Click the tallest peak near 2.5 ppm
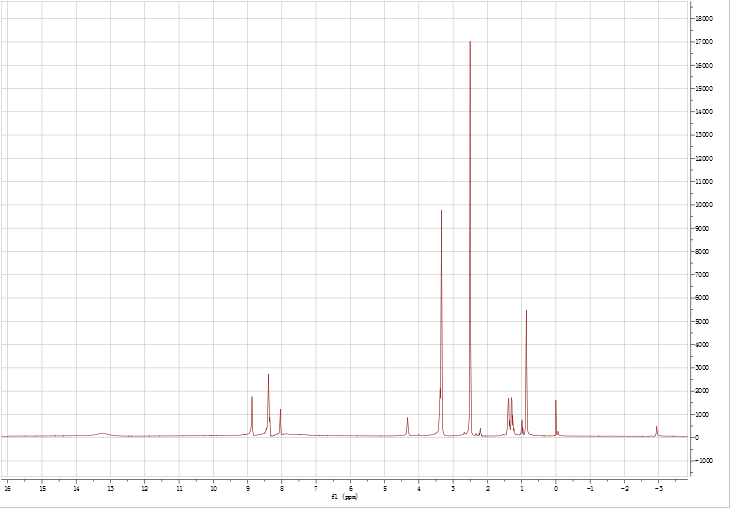 (470, 238)
